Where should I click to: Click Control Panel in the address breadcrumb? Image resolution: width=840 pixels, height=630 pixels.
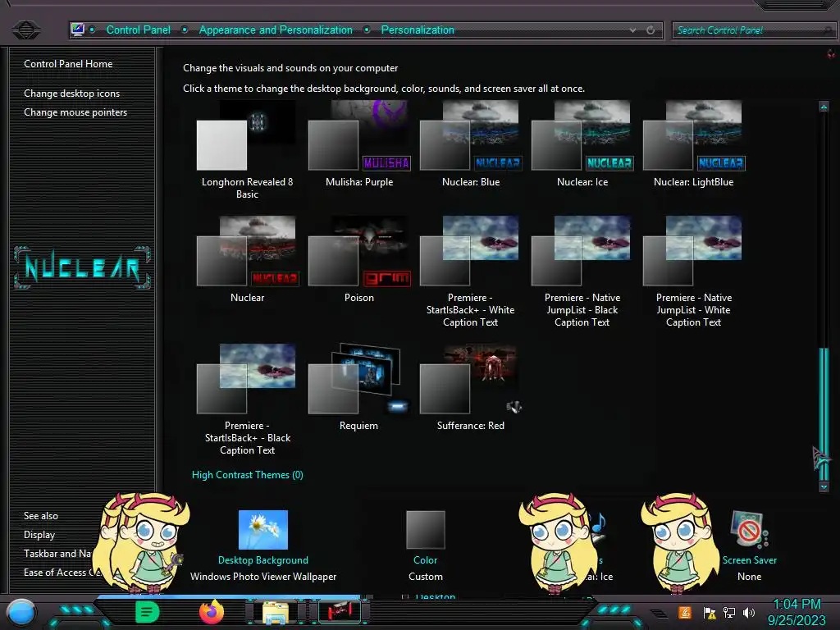click(138, 30)
